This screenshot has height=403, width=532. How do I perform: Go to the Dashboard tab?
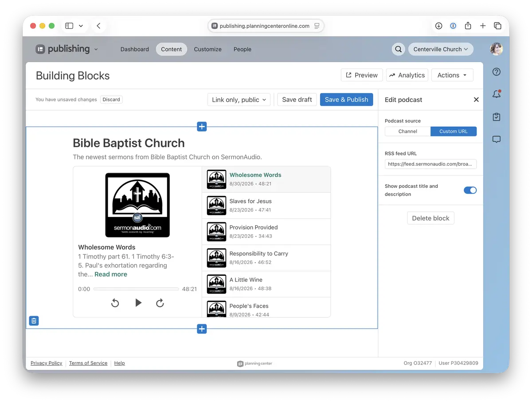coord(135,49)
